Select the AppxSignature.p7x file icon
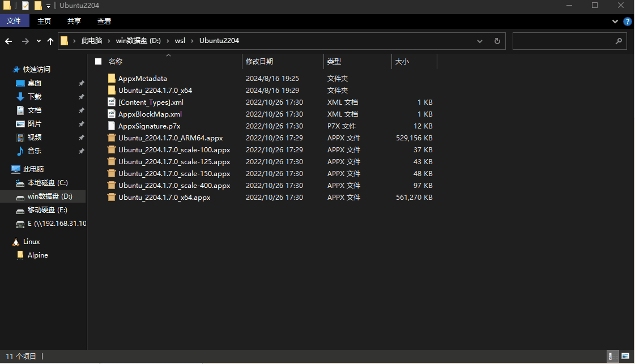The width and height of the screenshot is (635, 364). click(x=112, y=126)
